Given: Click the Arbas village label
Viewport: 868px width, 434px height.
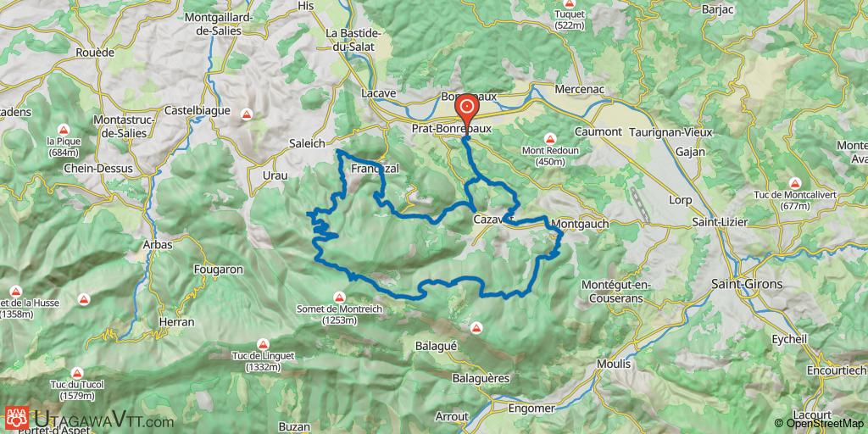Looking at the screenshot, I should coord(158,244).
